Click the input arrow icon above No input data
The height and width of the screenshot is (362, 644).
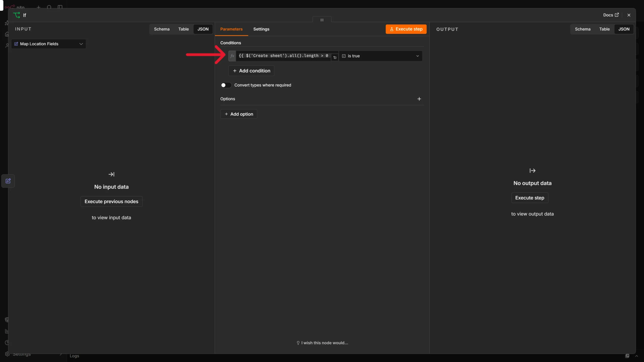(x=111, y=174)
